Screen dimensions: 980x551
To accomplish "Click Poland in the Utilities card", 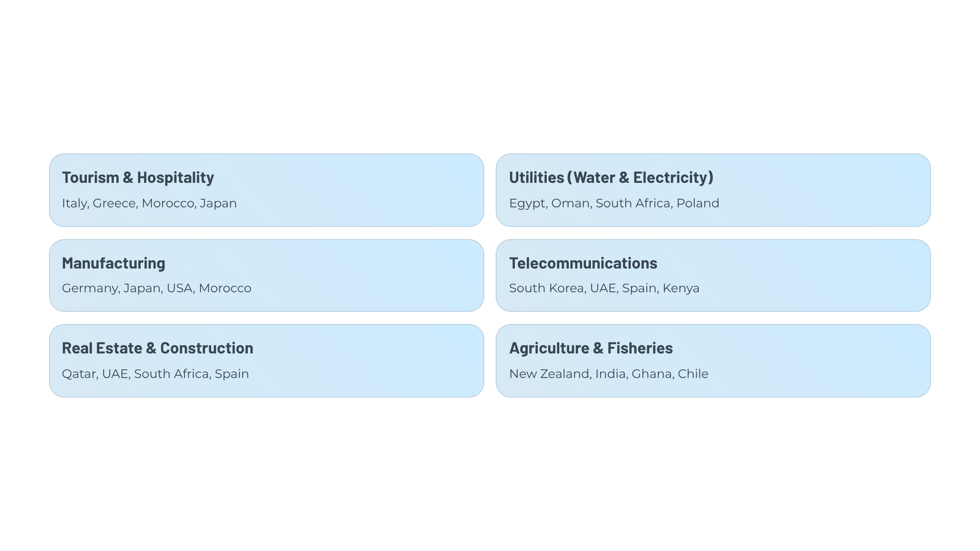I will coord(698,203).
